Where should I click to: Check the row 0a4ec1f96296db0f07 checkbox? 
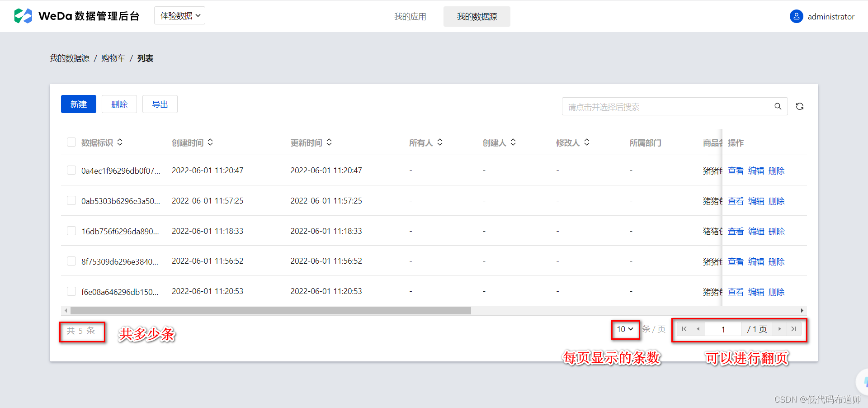click(x=71, y=170)
